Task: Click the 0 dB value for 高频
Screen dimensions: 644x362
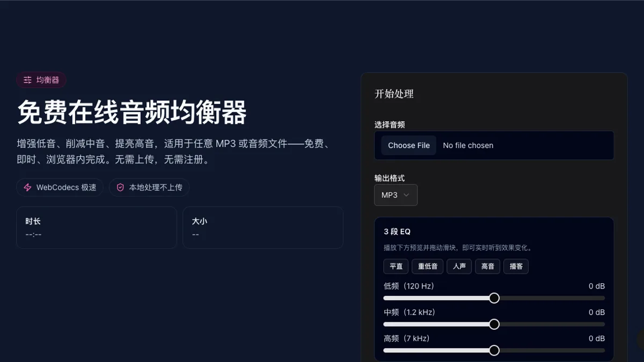Action: [x=597, y=338]
